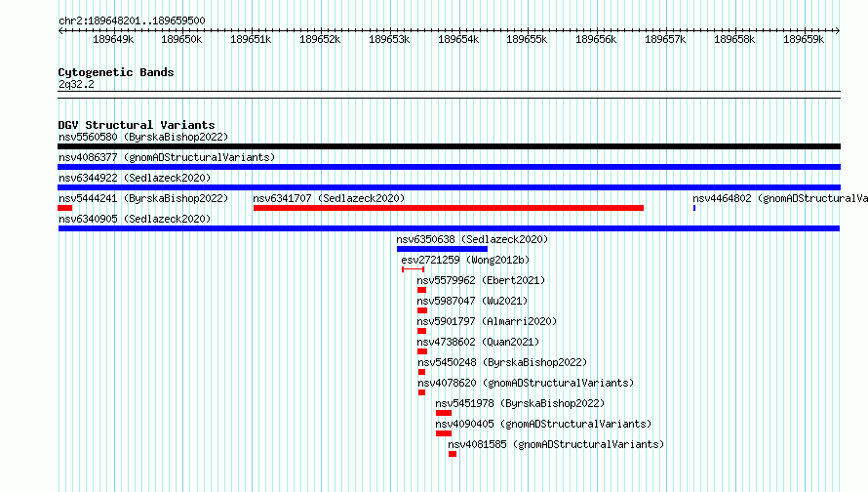
Task: Click the 189651k ruler tick label
Action: point(251,39)
